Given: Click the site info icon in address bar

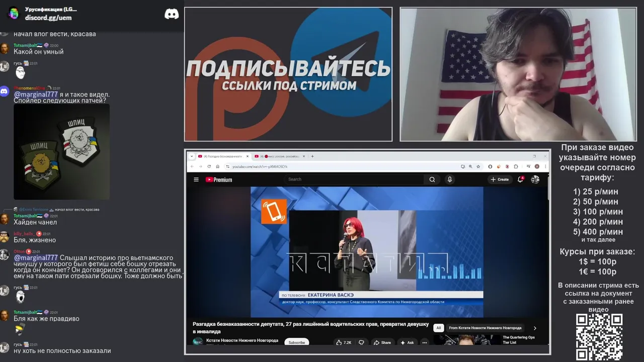Looking at the screenshot, I should point(227,166).
